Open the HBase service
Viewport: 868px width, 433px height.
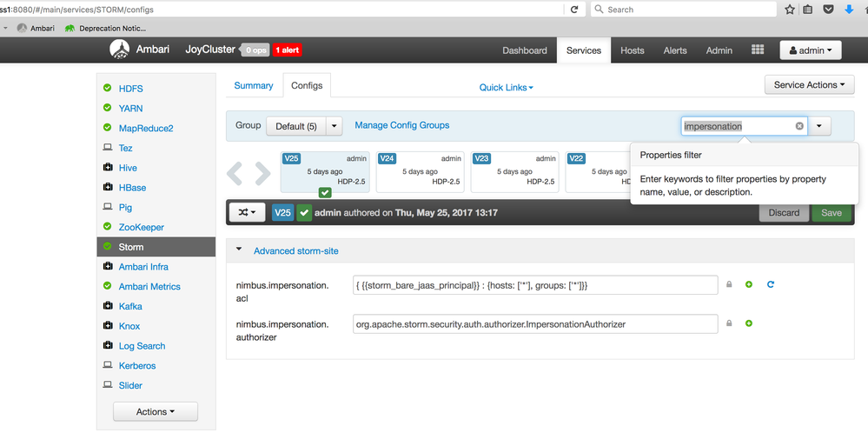tap(132, 187)
